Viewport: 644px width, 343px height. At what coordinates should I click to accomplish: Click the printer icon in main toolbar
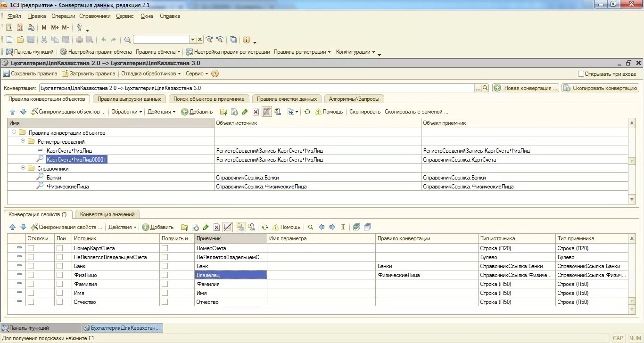(x=79, y=40)
